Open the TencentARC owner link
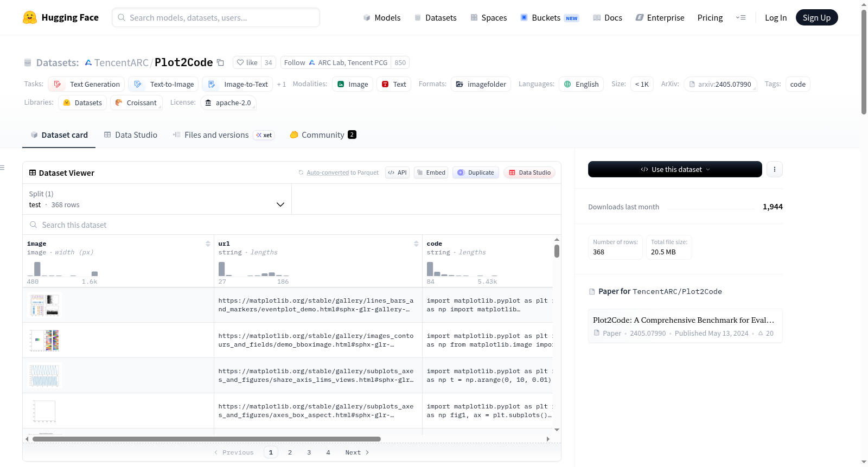 122,62
